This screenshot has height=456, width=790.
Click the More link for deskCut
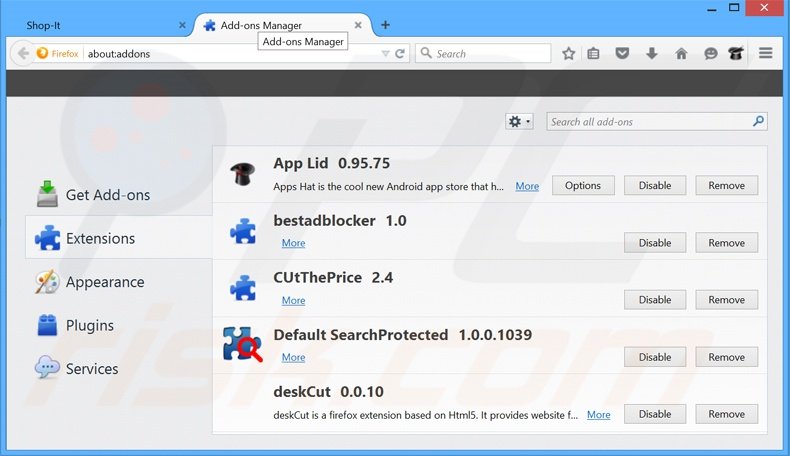[599, 415]
